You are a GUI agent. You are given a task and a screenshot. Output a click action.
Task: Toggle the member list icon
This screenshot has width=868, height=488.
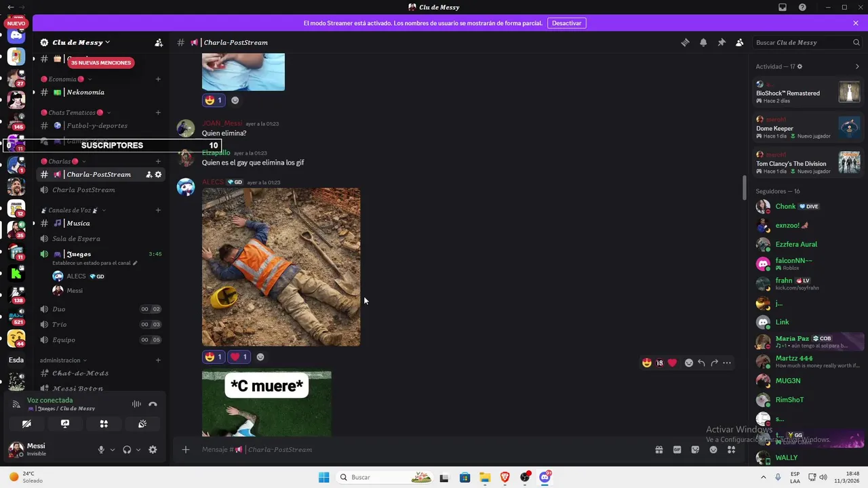pyautogui.click(x=740, y=42)
